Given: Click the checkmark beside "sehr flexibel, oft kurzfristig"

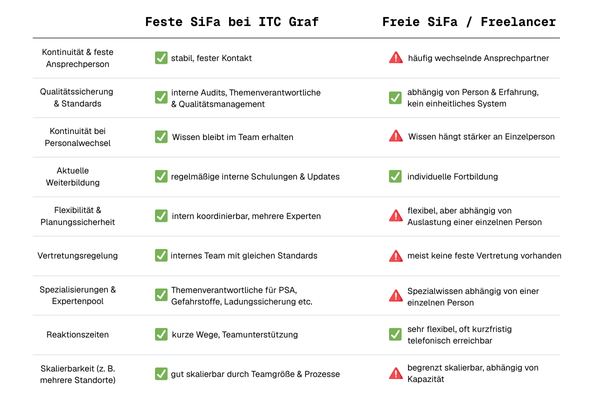Looking at the screenshot, I should click(x=396, y=333).
